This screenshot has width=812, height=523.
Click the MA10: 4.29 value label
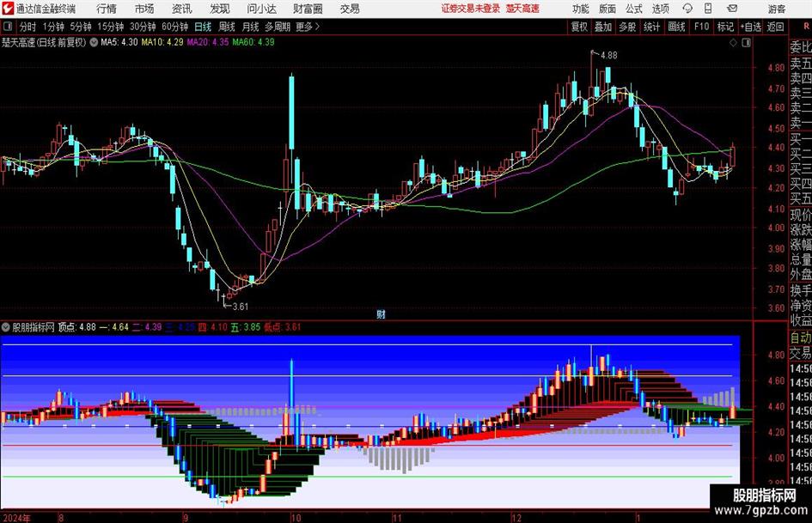tap(162, 42)
